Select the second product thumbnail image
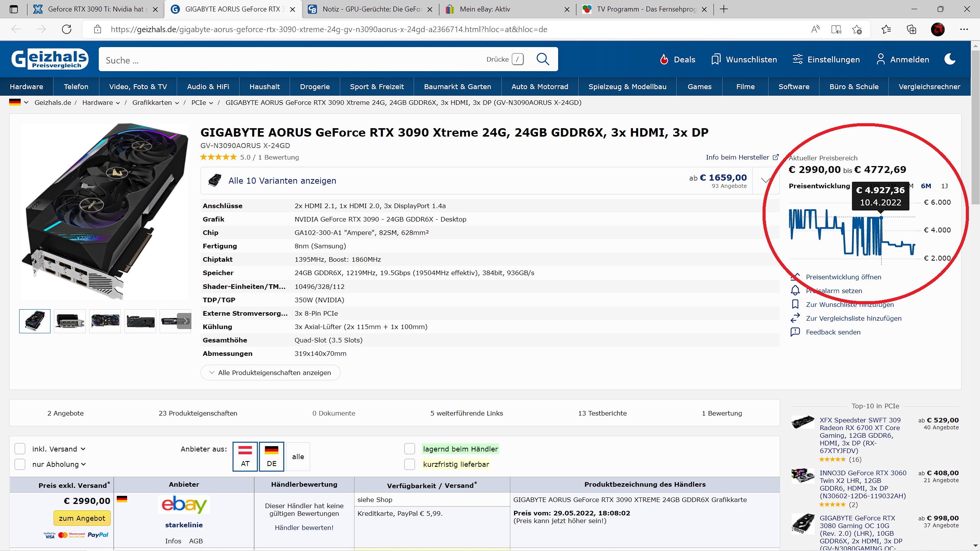Viewport: 980px width, 551px height. 70,321
